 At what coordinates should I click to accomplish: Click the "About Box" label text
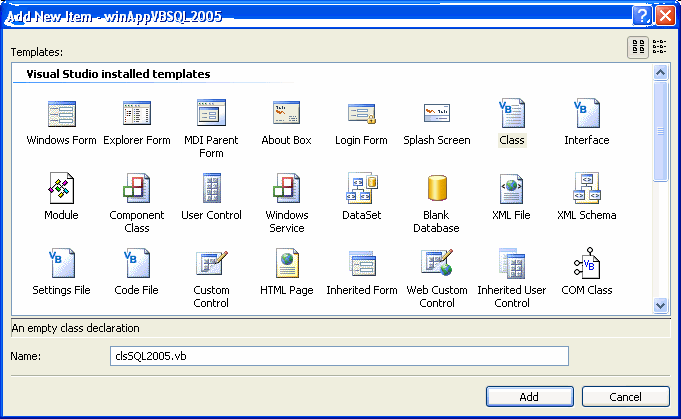click(x=287, y=140)
